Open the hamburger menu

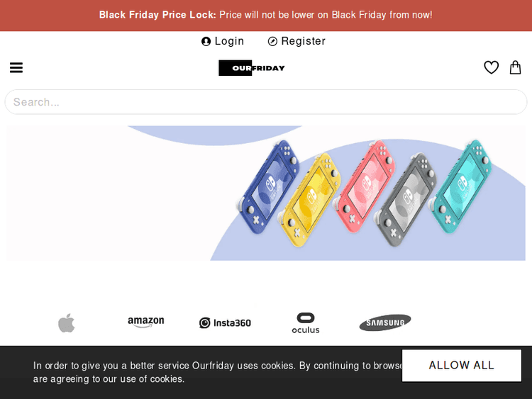[16, 67]
